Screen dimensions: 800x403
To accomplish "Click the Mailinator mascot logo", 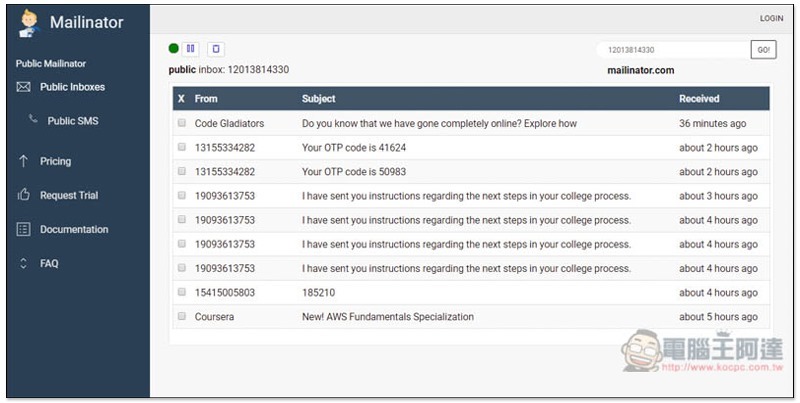I will click(x=28, y=23).
